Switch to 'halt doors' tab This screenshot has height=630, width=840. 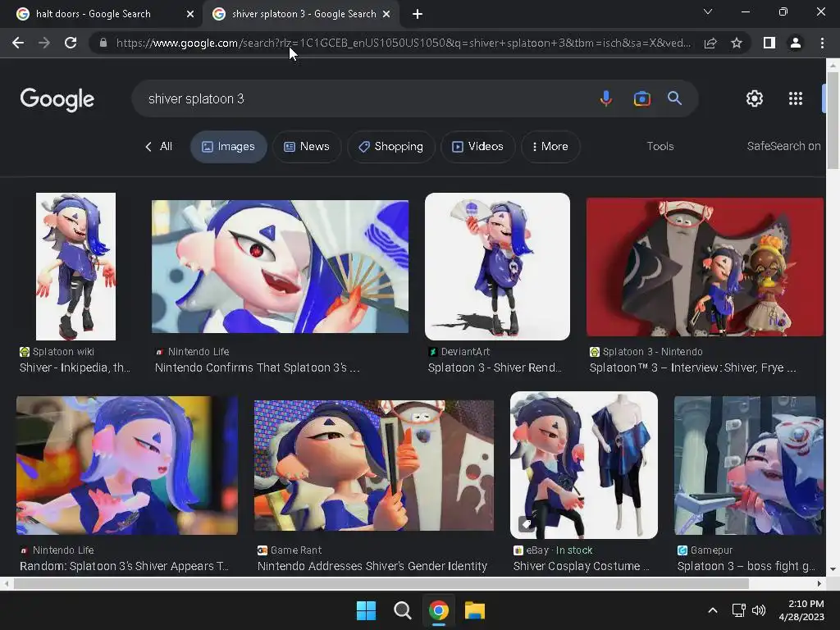(x=104, y=14)
